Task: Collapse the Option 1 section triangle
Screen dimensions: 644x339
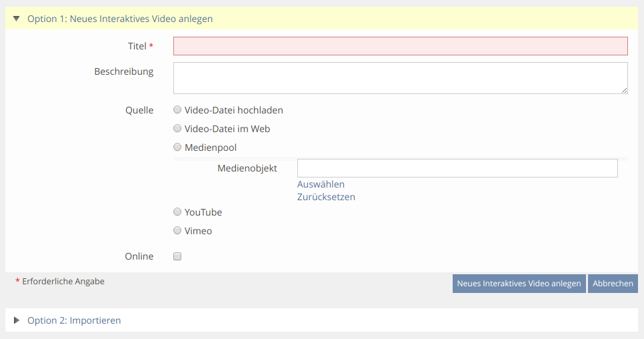Action: pos(17,19)
